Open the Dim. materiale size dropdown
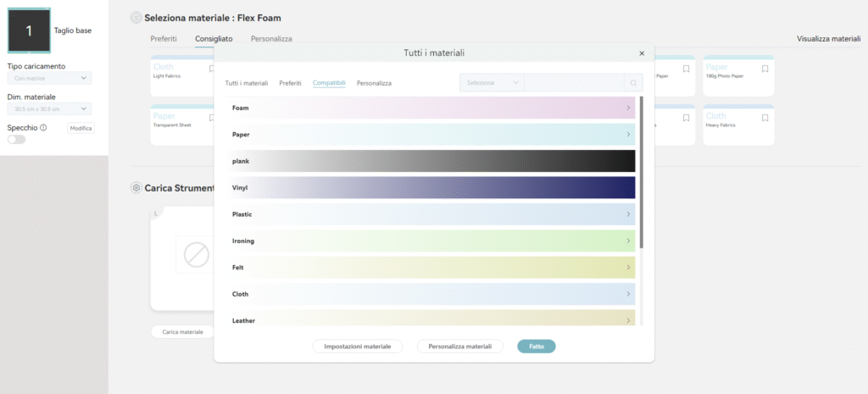This screenshot has height=394, width=868. coord(49,109)
